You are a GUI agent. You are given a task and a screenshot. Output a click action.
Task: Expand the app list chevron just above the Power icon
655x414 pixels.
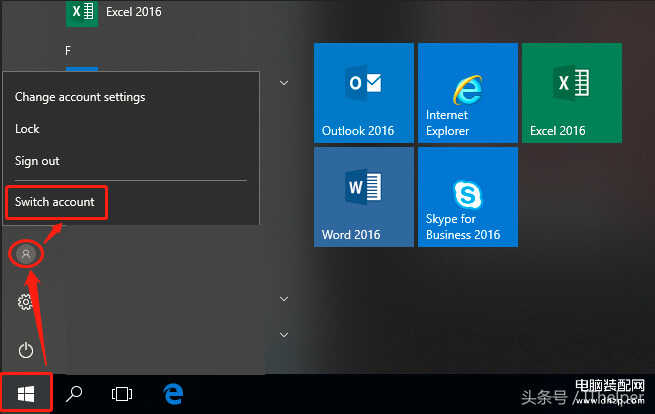click(x=284, y=335)
